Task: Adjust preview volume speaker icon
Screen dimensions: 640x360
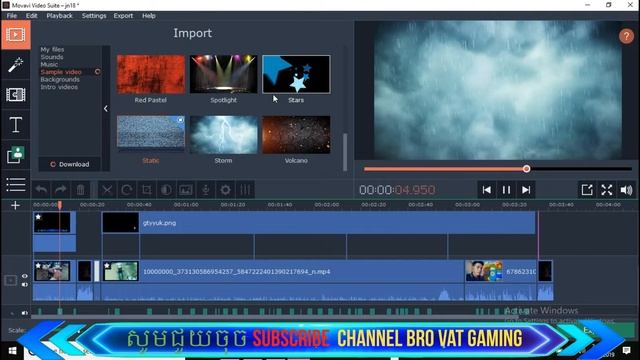Action: pos(626,190)
